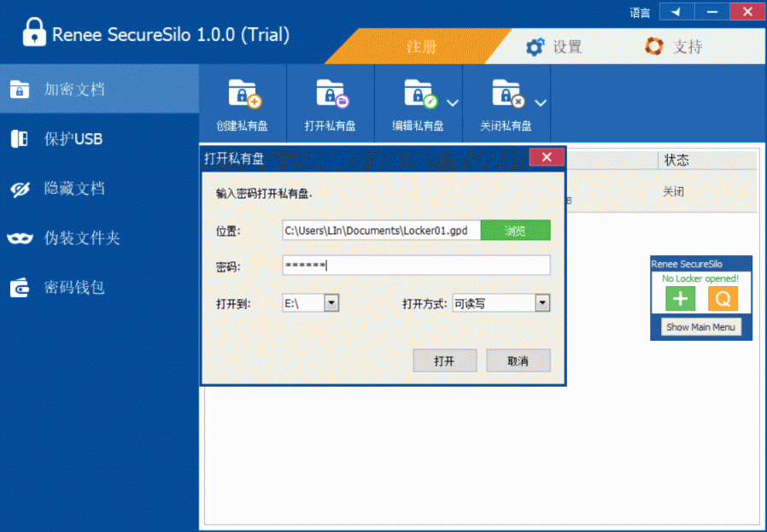Click the settings gear icon

click(535, 47)
